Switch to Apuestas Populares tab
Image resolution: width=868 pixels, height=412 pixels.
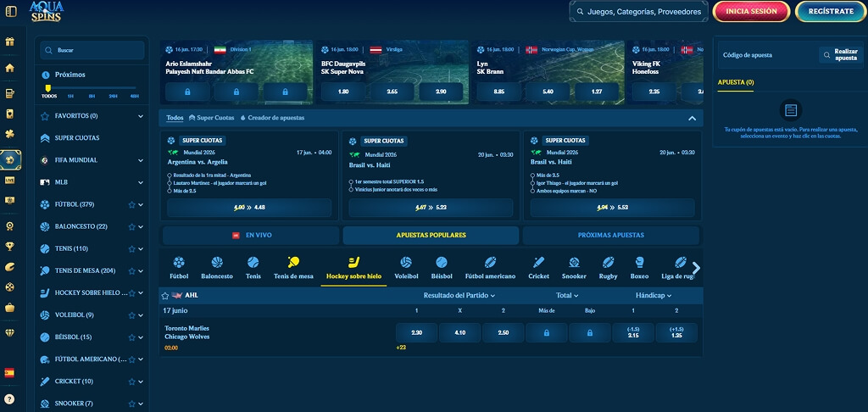coord(431,236)
